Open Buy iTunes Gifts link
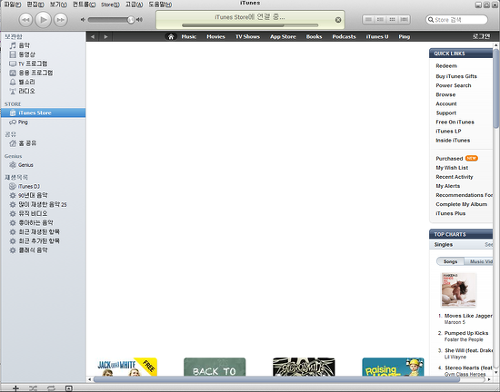The width and height of the screenshot is (500, 392). coord(456,76)
